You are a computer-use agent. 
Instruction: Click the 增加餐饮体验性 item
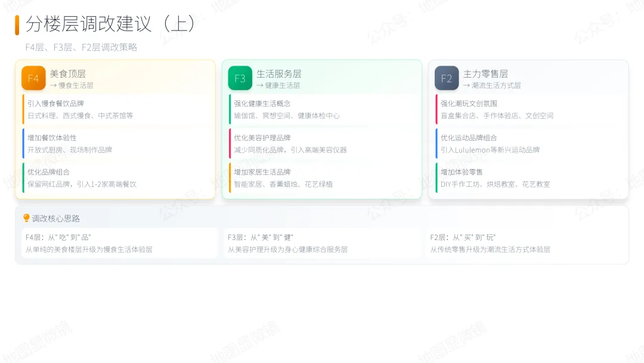pyautogui.click(x=52, y=138)
